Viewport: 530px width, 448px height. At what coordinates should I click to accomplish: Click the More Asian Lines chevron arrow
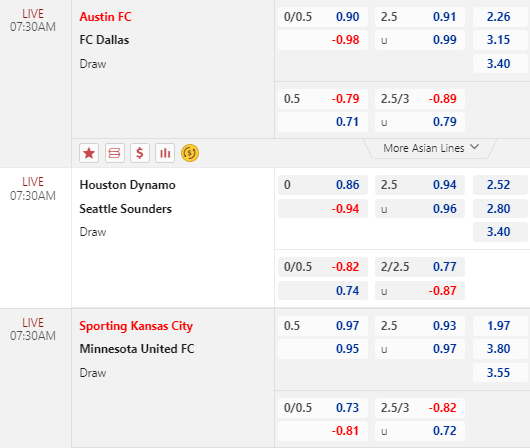click(475, 147)
